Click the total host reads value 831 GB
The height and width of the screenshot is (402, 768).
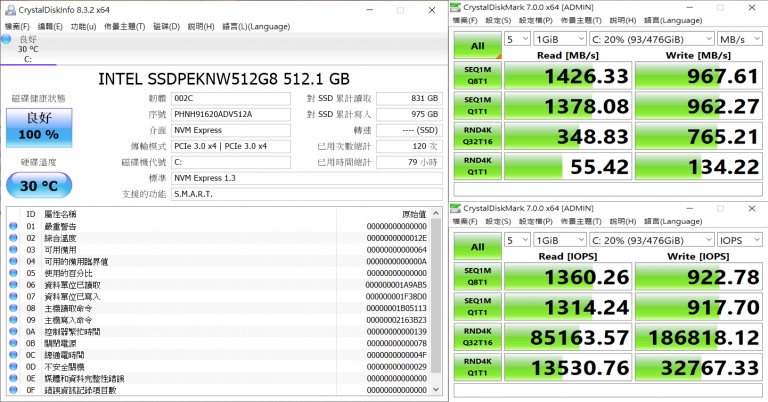coord(409,98)
